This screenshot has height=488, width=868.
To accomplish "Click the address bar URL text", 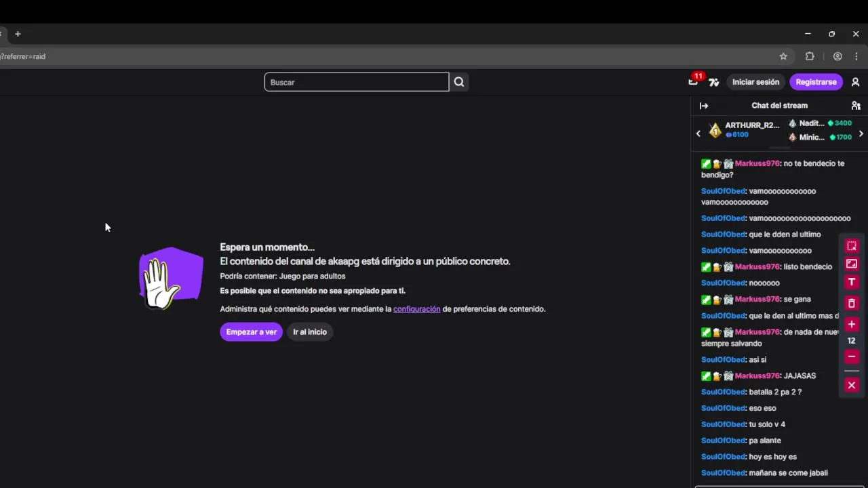I will click(x=22, y=56).
